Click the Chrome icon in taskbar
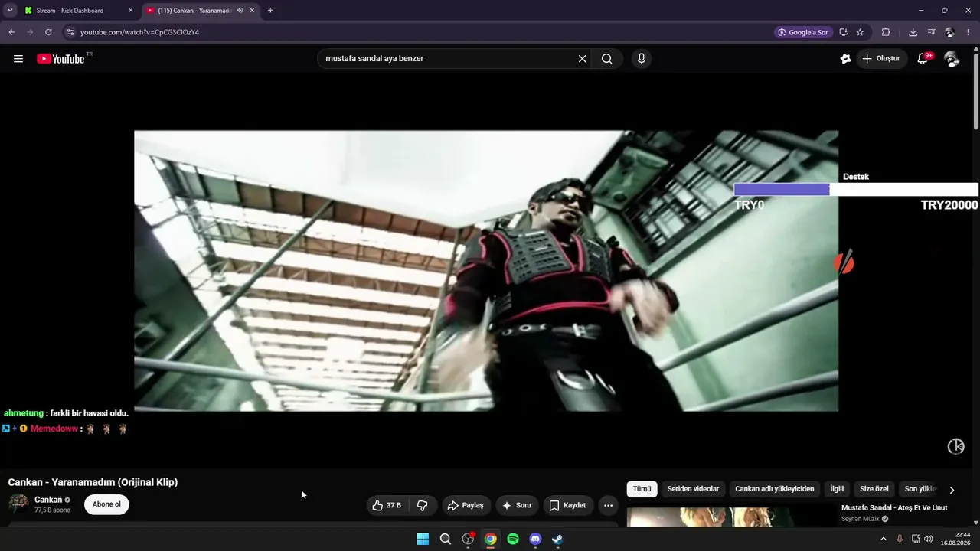 coord(491,539)
